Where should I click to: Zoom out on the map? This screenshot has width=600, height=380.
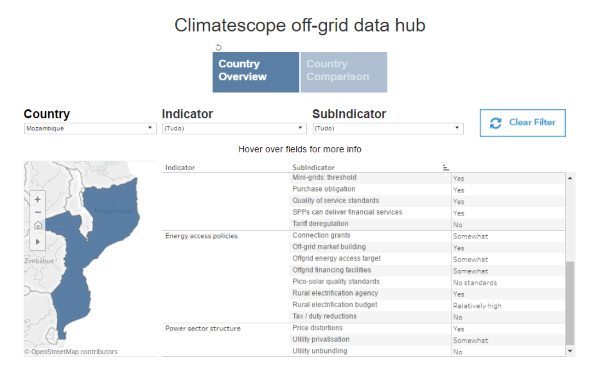tap(38, 212)
